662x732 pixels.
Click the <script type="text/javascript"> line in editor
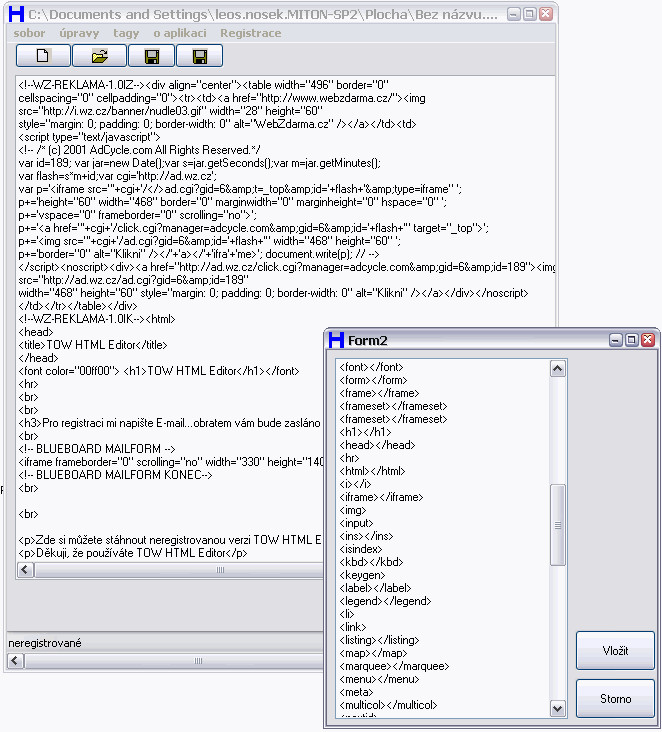[89, 137]
